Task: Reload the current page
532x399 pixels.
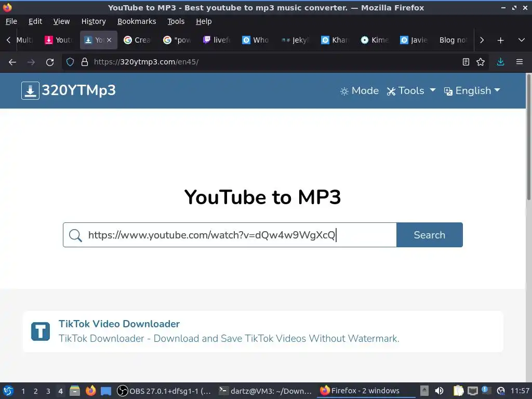Action: [x=50, y=62]
